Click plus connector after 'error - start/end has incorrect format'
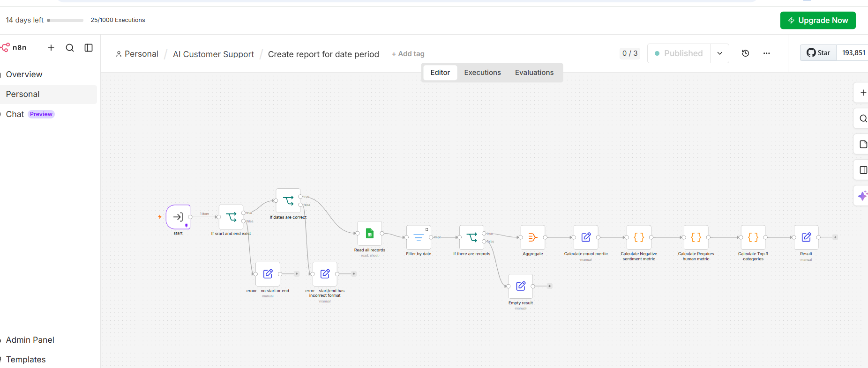868x368 pixels. click(x=354, y=274)
